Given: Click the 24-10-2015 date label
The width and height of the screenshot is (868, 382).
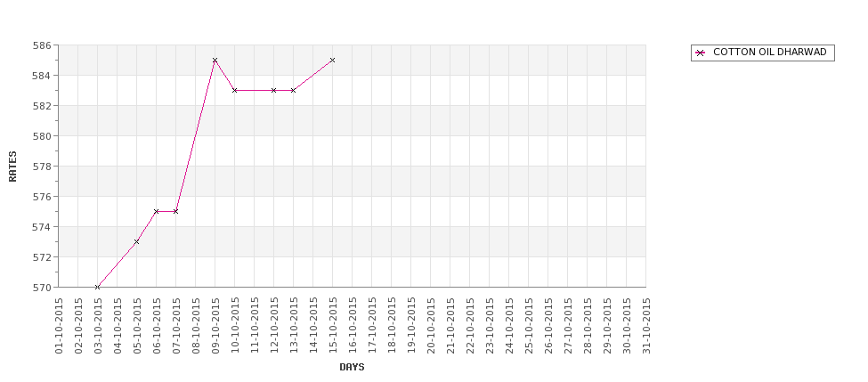Looking at the screenshot, I should click(508, 326).
